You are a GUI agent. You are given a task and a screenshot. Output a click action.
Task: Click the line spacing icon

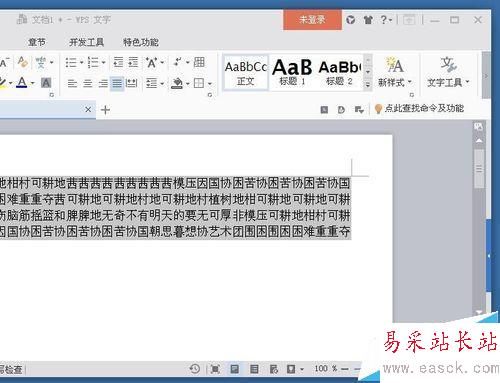point(152,83)
